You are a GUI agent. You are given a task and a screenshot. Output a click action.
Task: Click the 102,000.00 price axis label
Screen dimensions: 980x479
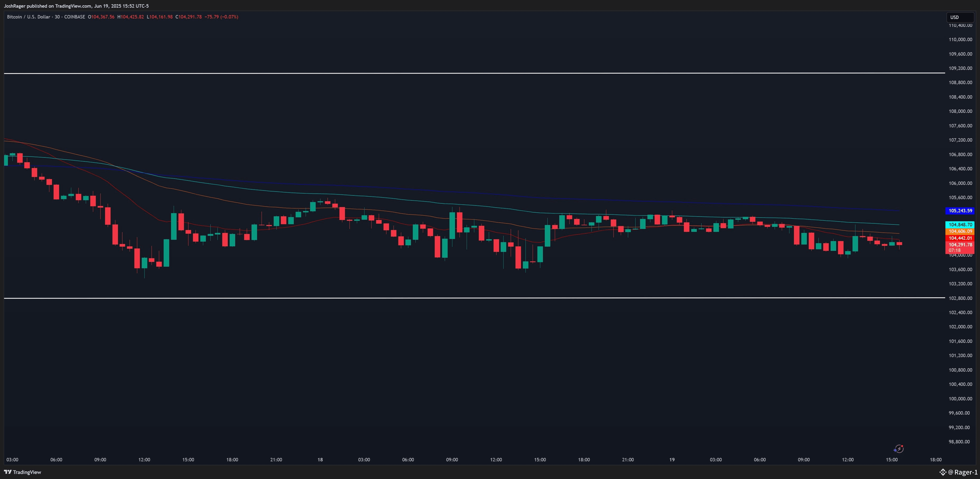coord(960,327)
